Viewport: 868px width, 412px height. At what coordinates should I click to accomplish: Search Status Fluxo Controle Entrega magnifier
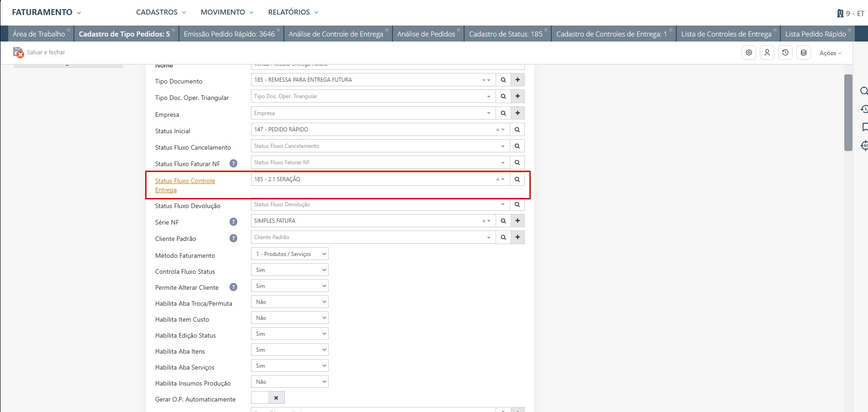coord(517,179)
